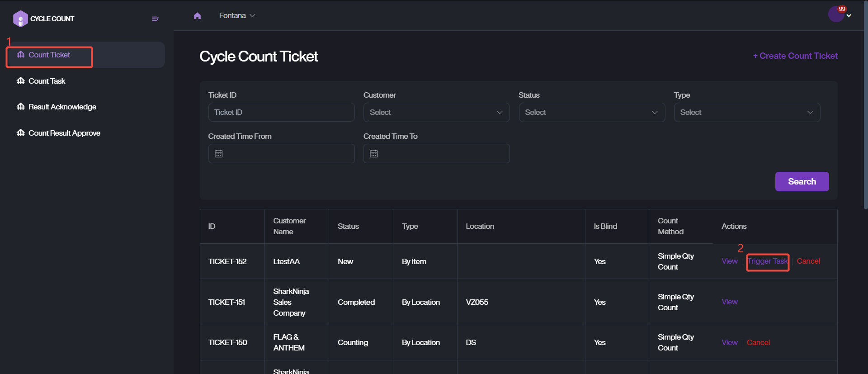The height and width of the screenshot is (374, 868).
Task: Click the Result Acknowledge sidebar icon
Action: point(21,107)
